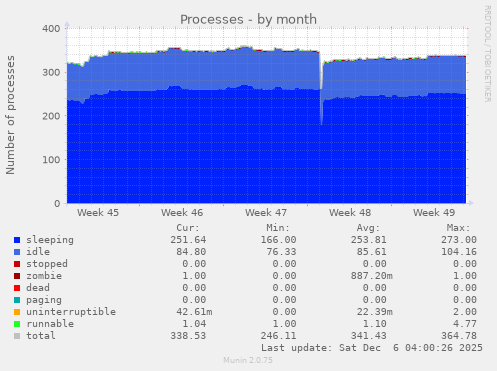
Task: Click the 'Max:' column header
Action: [458, 228]
